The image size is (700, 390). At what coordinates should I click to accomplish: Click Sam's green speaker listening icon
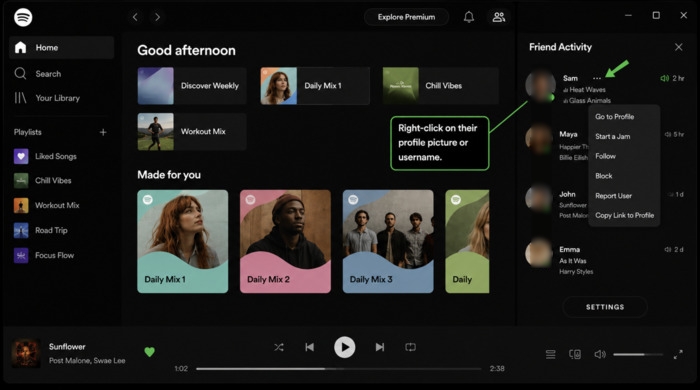coord(665,78)
